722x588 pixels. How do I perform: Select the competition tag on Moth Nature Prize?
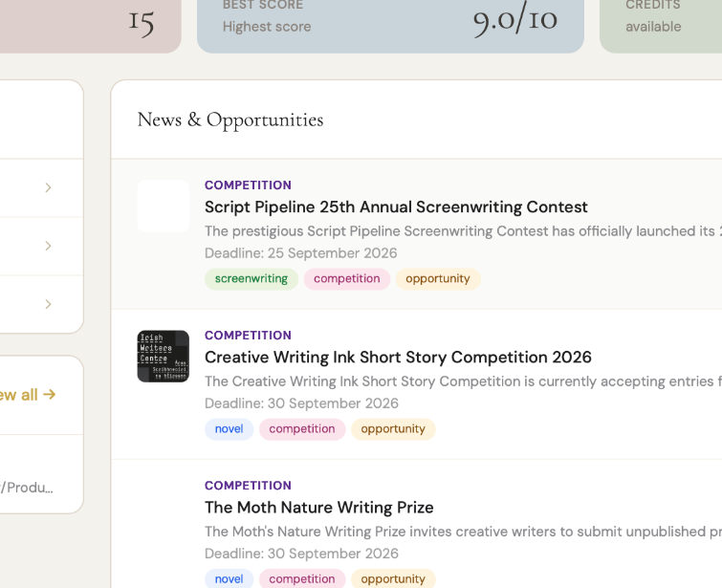pyautogui.click(x=302, y=578)
